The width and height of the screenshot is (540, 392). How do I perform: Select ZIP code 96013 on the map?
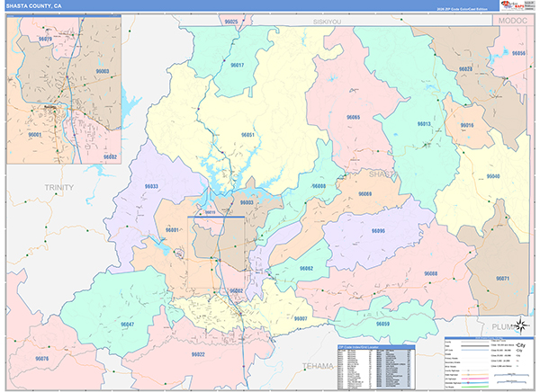(x=424, y=124)
